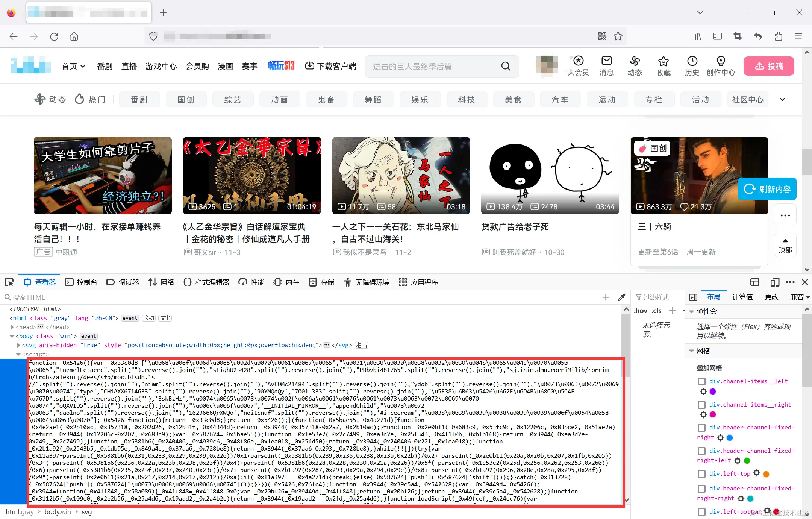Viewport: 812px width, 519px height.
Task: Check div.channel-items__left grid overlay checkbox
Action: pyautogui.click(x=701, y=381)
